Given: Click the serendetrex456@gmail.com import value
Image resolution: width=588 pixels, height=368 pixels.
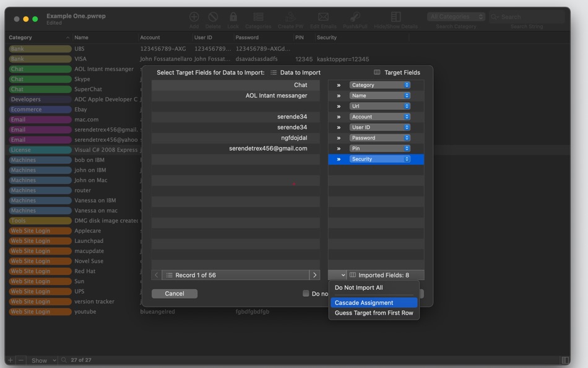Looking at the screenshot, I should pos(268,148).
